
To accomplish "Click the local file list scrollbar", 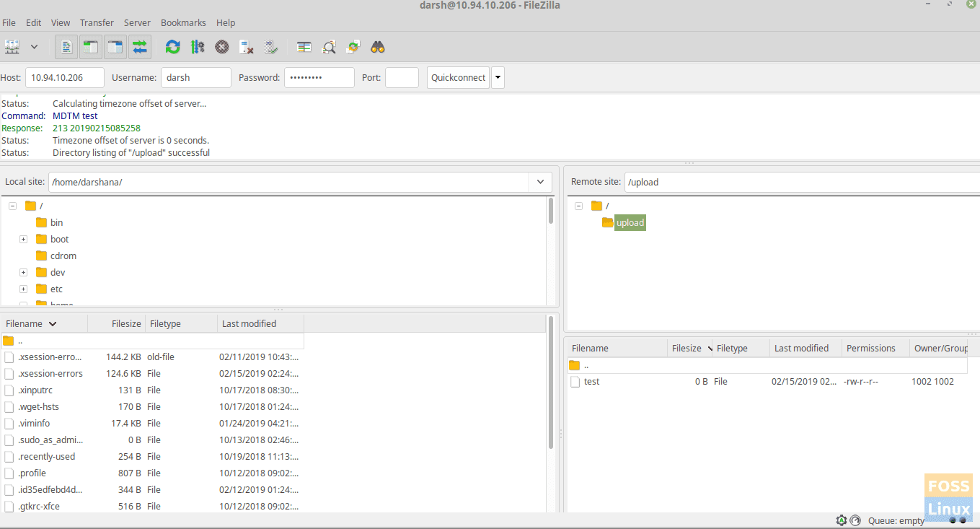I will coord(552,382).
